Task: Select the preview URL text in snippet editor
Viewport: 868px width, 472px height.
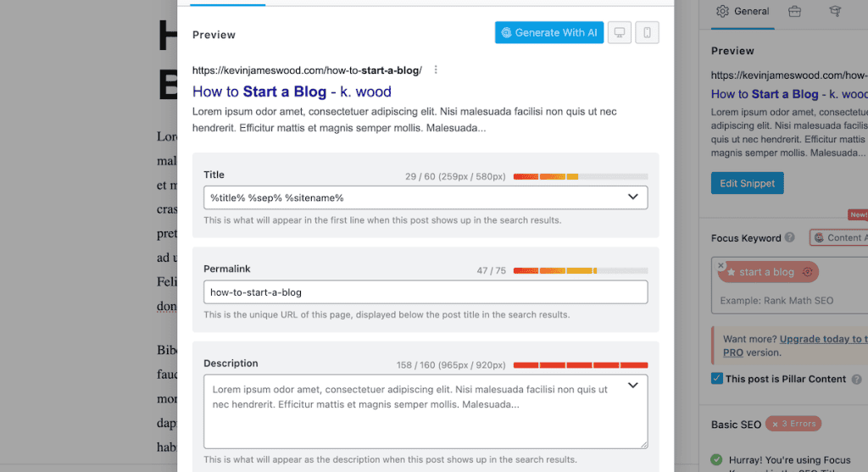Action: pos(307,70)
